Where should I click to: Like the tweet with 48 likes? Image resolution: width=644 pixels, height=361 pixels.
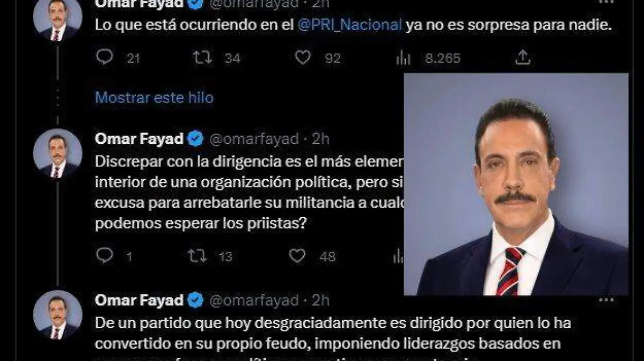click(x=297, y=256)
